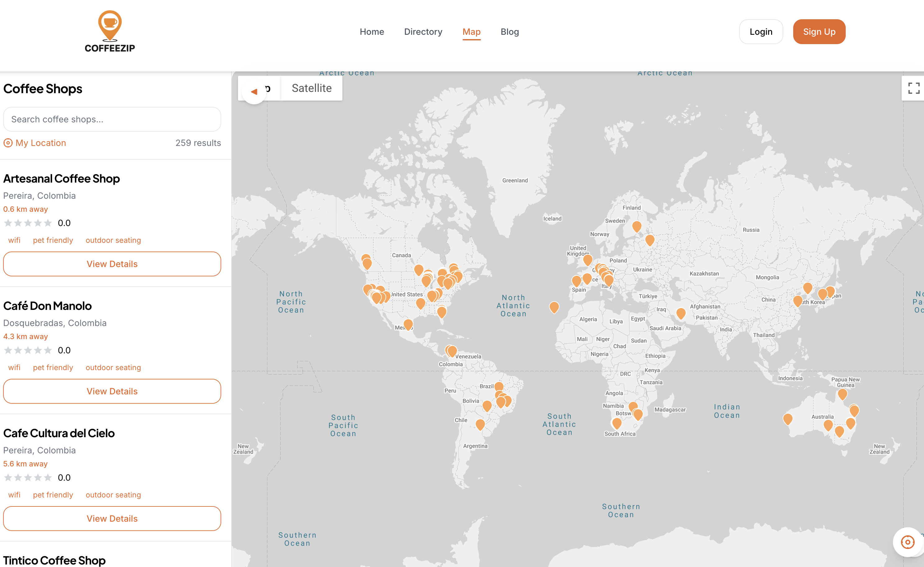The width and height of the screenshot is (924, 567).
Task: Click the locate-me target button on the map
Action: pos(907,542)
